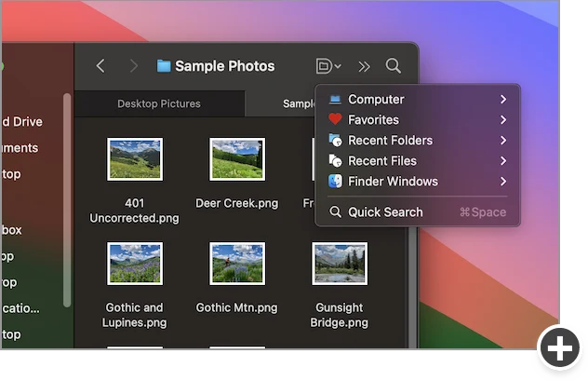Select the Gothic and Lupines.png thumbnail
Screen dimensions: 588x381
tap(135, 264)
